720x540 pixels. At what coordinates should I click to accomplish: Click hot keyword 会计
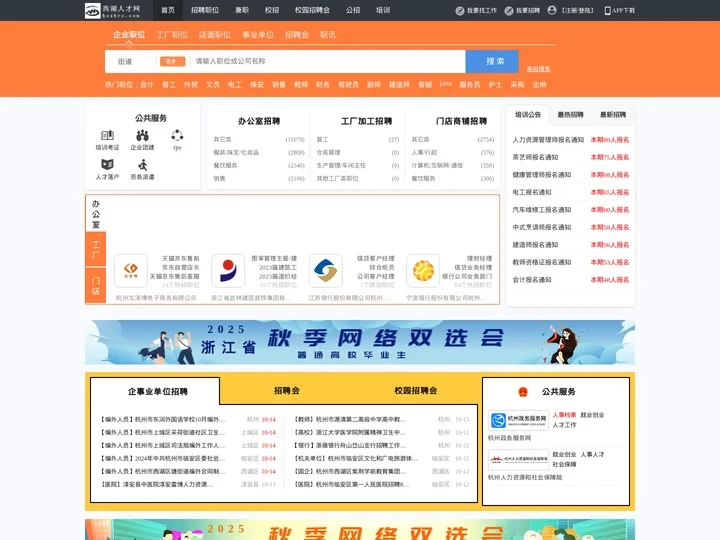click(147, 84)
